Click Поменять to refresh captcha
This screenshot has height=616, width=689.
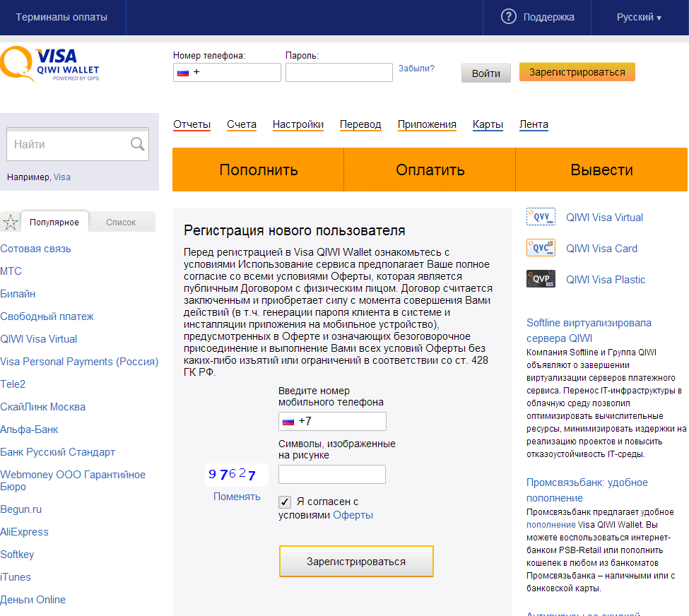click(237, 497)
